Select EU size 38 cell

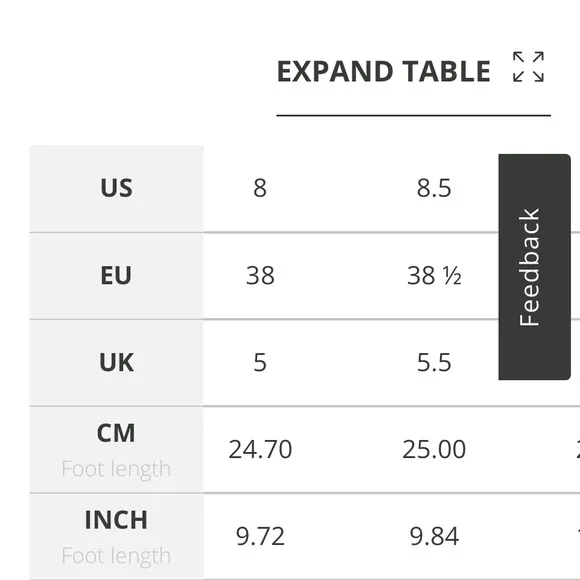(x=260, y=276)
